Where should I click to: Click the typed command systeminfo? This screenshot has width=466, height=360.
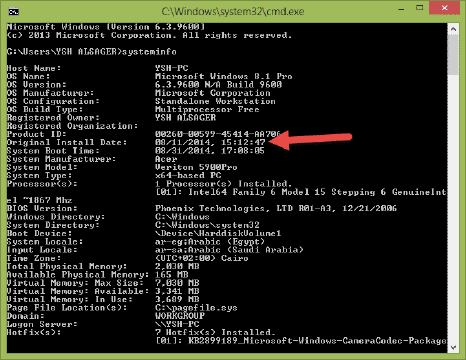(x=149, y=52)
